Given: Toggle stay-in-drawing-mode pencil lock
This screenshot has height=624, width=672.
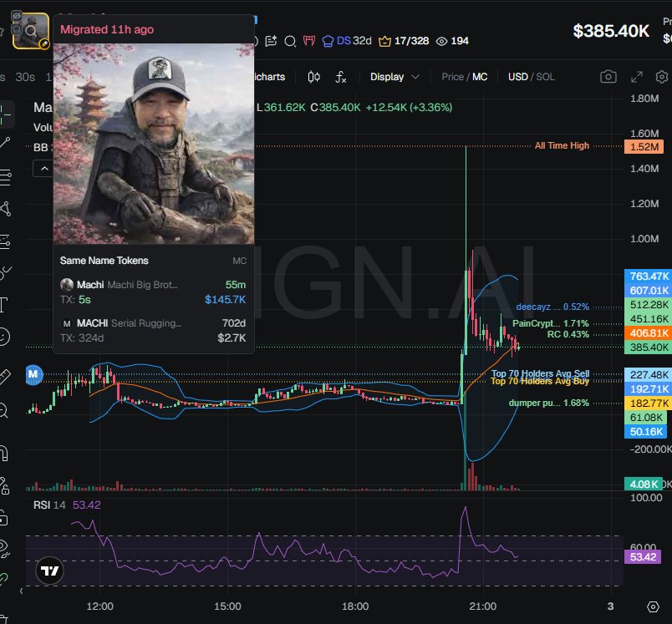Looking at the screenshot, I should pyautogui.click(x=4, y=485).
